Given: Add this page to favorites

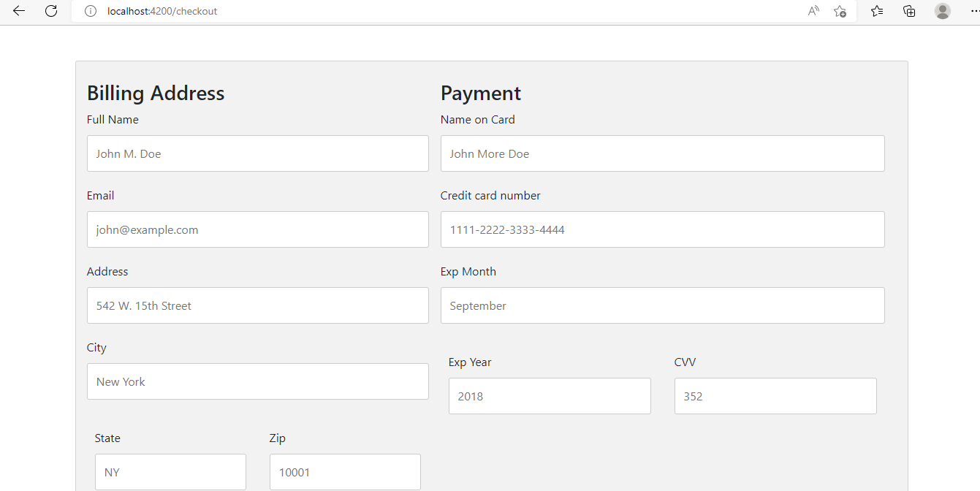Looking at the screenshot, I should (x=840, y=11).
